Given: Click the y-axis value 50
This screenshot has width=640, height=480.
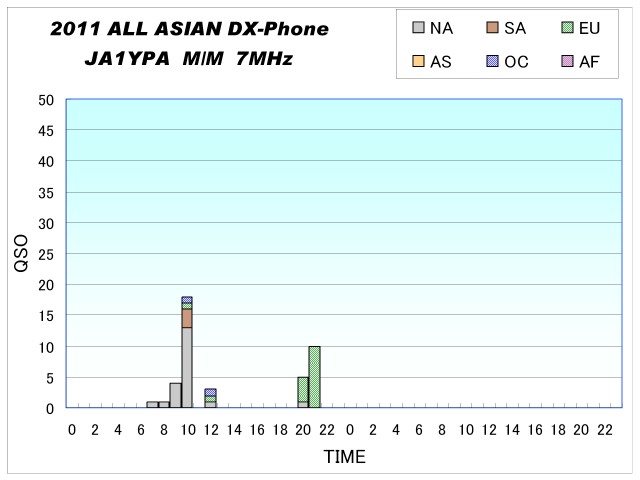Looking at the screenshot, I should (x=46, y=100).
